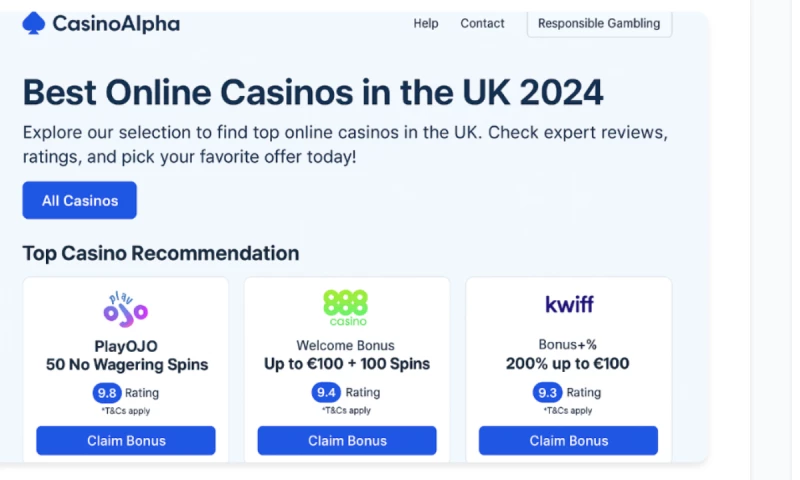Click the CasinoAlpha spade logo icon
This screenshot has height=480, width=800.
(x=33, y=23)
